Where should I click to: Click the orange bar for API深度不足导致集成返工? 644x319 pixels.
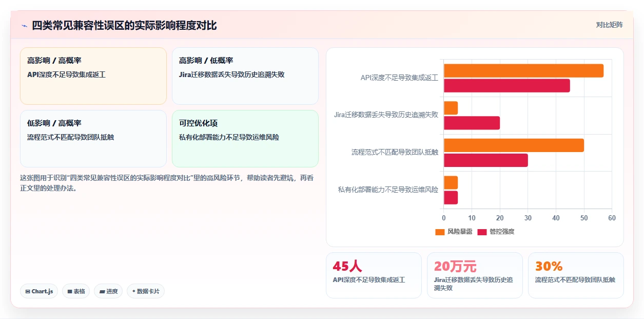[x=523, y=71]
